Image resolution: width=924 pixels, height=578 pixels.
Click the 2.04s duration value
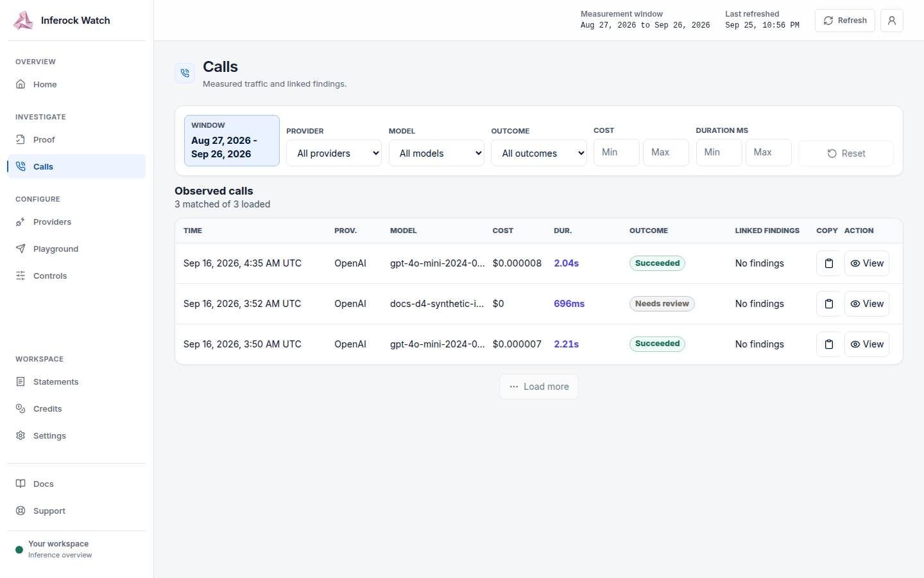(567, 263)
